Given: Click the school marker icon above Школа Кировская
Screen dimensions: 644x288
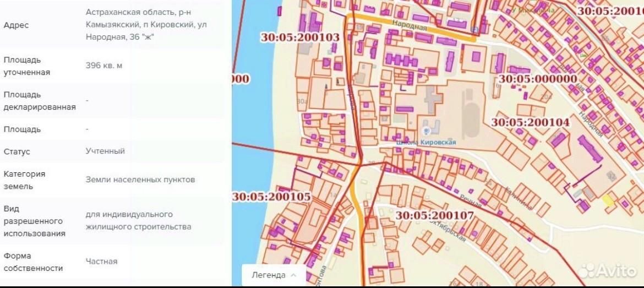Looking at the screenshot, I should pyautogui.click(x=427, y=131).
